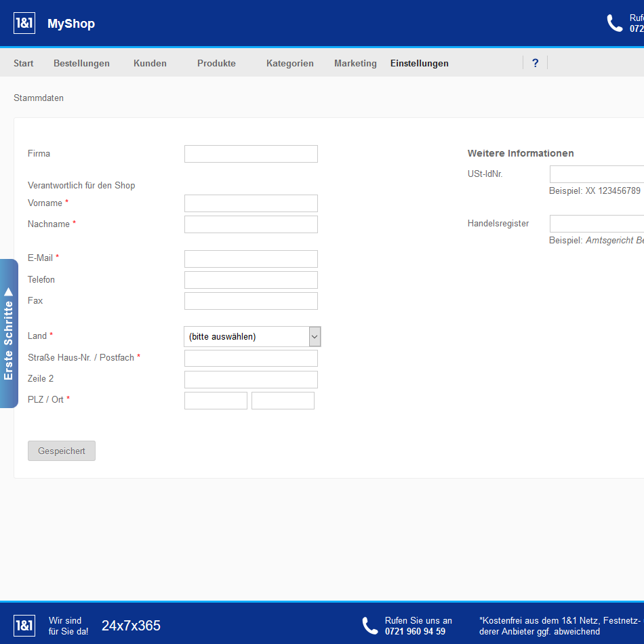Open the Kunden menu

point(150,63)
